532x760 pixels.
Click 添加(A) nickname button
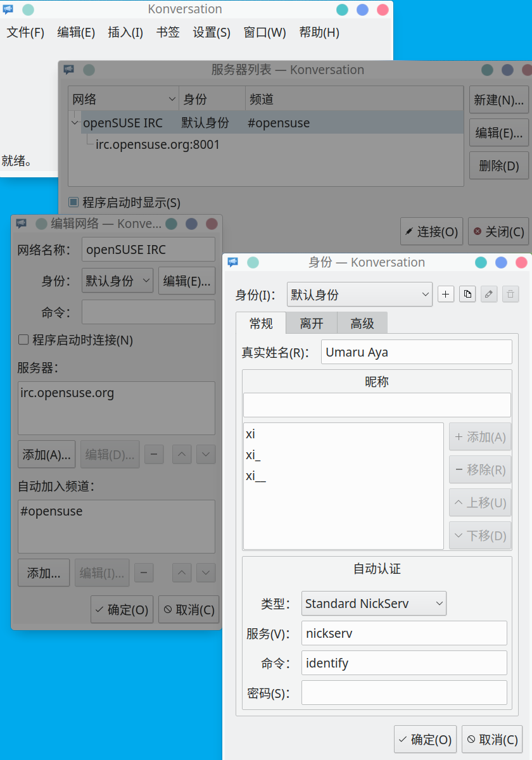click(480, 437)
